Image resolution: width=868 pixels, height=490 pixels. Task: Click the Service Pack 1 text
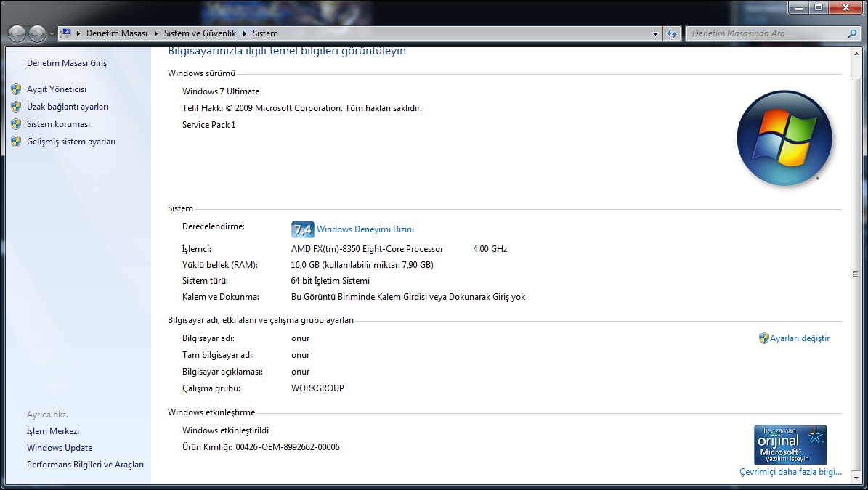pos(208,125)
